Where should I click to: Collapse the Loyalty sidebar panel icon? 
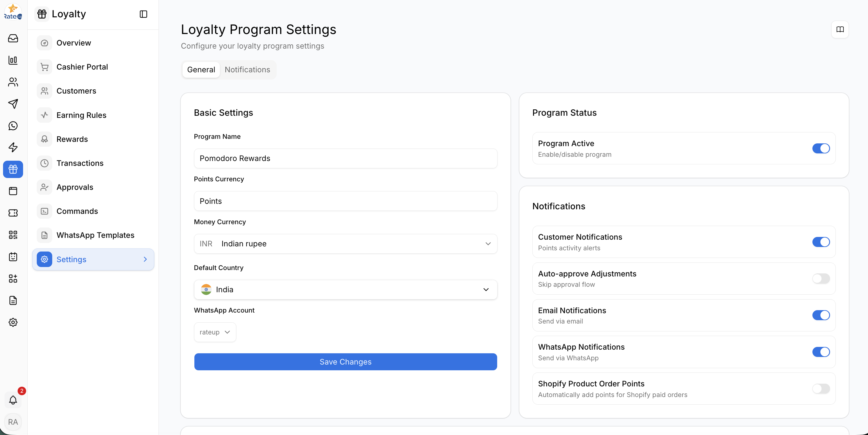[144, 14]
